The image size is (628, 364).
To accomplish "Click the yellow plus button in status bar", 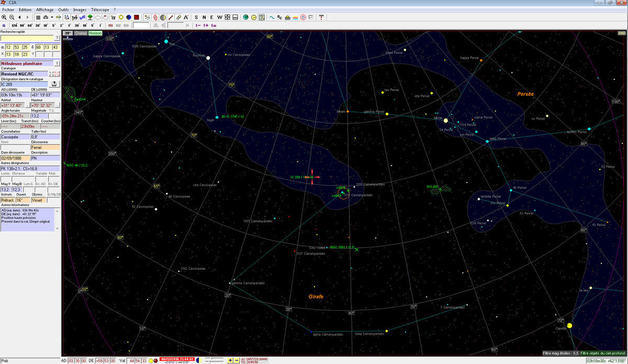I will 230,360.
